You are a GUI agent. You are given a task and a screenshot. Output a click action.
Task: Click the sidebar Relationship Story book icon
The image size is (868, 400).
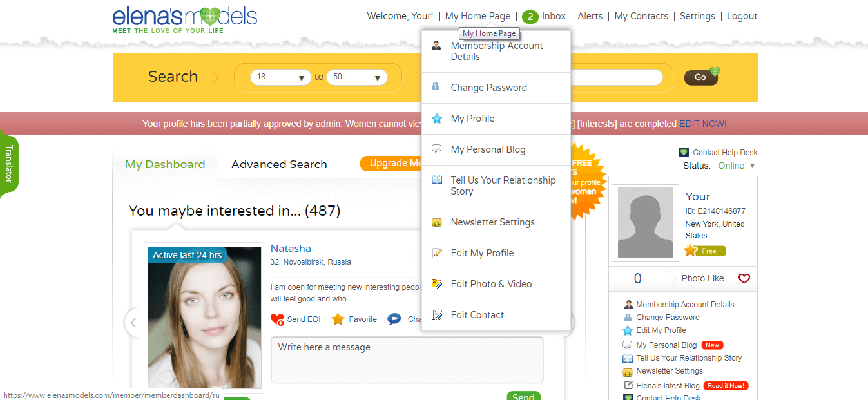click(x=628, y=358)
